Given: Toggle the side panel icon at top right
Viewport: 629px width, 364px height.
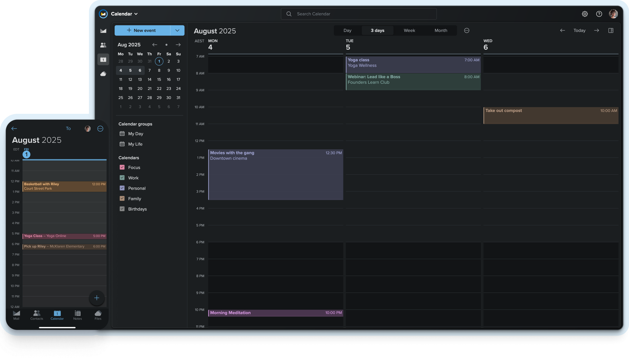Looking at the screenshot, I should [611, 30].
